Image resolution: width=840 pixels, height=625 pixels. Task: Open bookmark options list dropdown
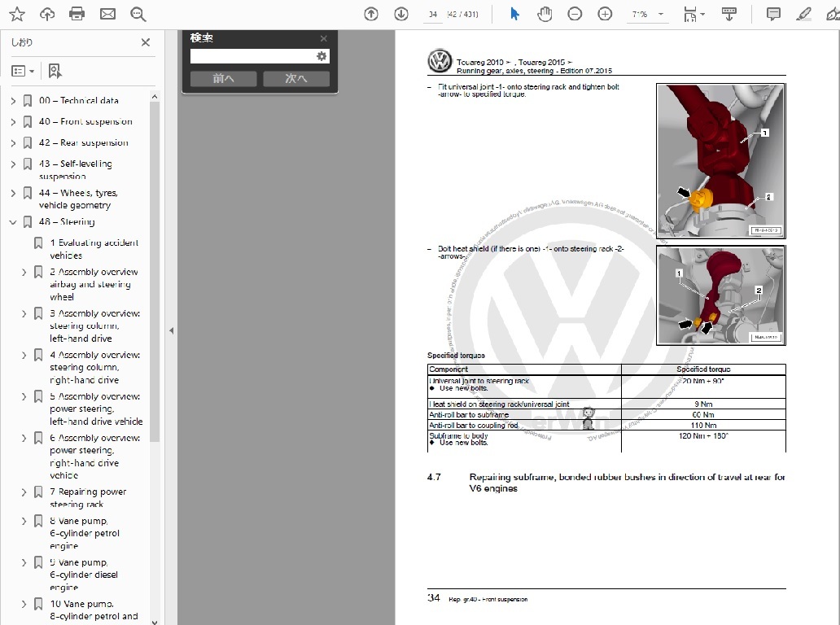coord(23,71)
